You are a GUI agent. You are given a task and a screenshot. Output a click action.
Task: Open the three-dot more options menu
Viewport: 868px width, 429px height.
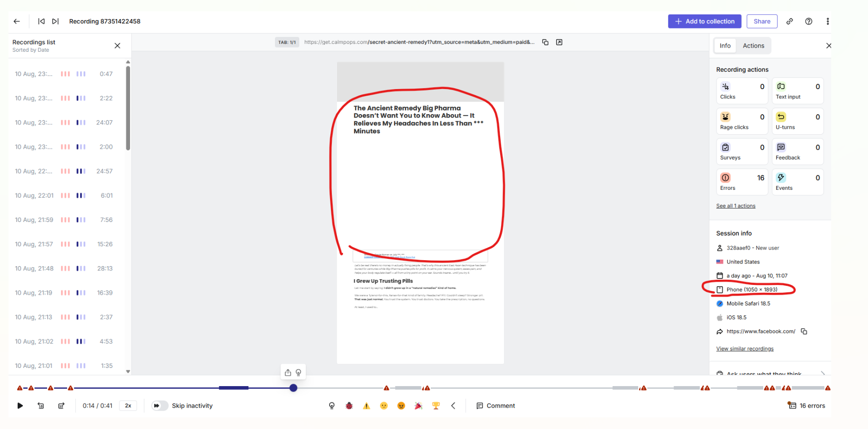click(x=828, y=21)
